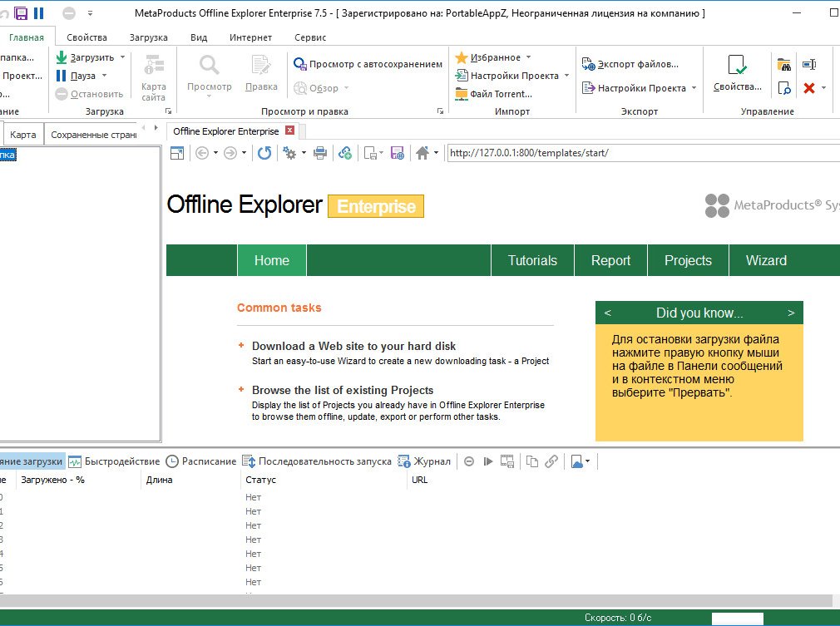This screenshot has height=626, width=840.
Task: Click Browse the list of existing Projects
Action: pos(343,390)
